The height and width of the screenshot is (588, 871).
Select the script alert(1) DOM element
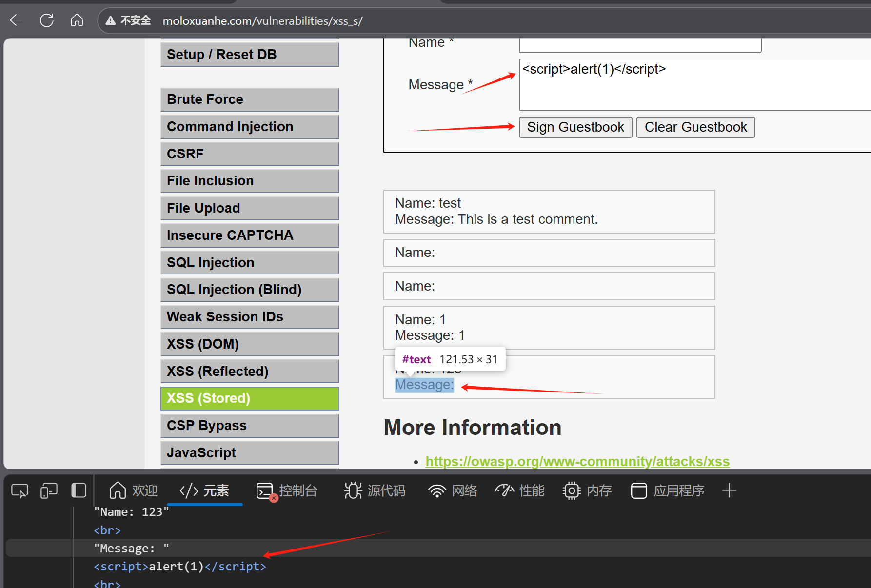pyautogui.click(x=180, y=567)
